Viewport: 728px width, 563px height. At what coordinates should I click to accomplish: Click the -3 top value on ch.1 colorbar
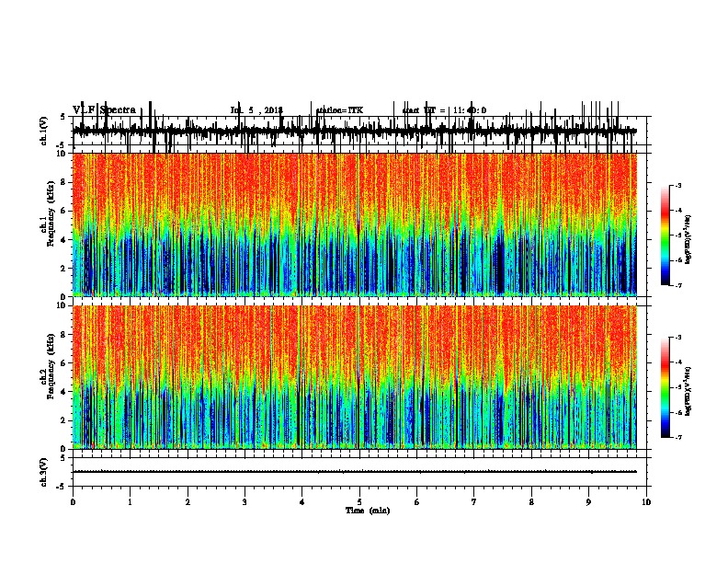(678, 186)
